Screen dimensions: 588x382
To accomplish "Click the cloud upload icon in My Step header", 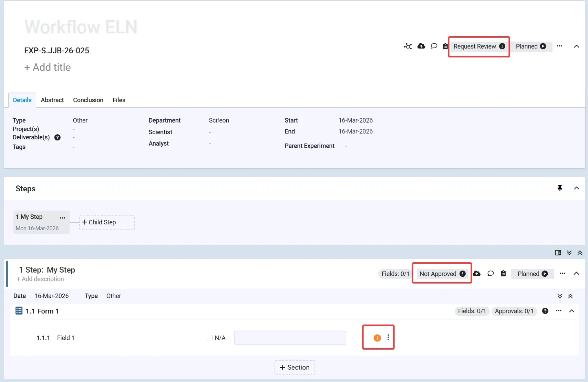I will coord(477,274).
